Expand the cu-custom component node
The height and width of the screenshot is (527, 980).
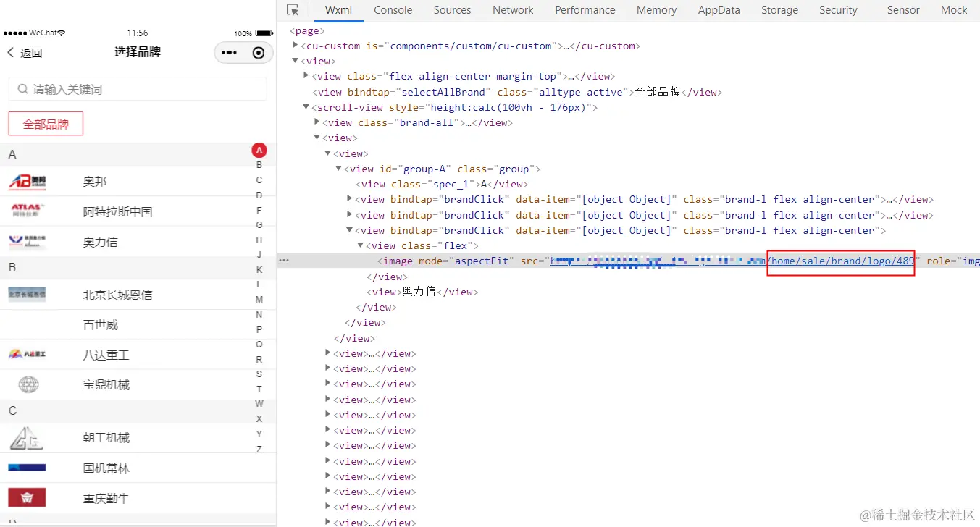tap(295, 45)
